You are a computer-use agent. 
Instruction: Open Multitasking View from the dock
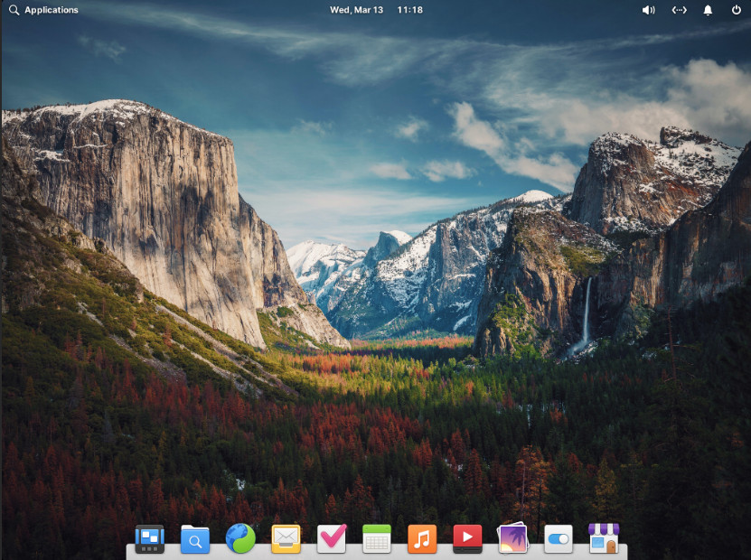pyautogui.click(x=149, y=538)
